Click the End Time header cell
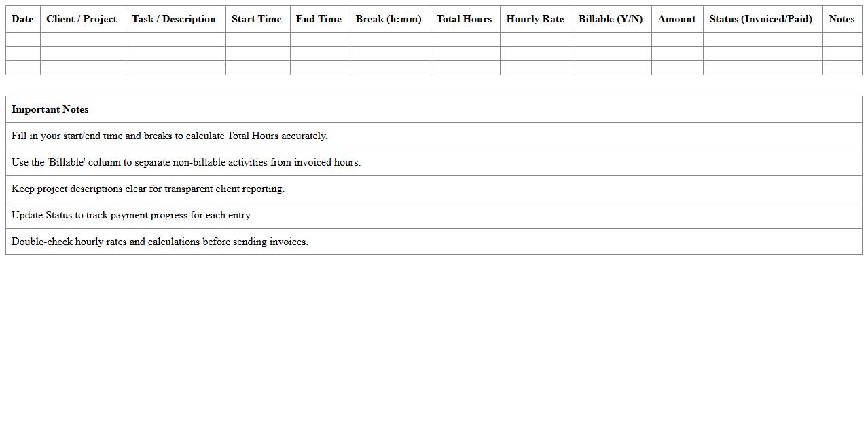The width and height of the screenshot is (868, 441). tap(319, 19)
